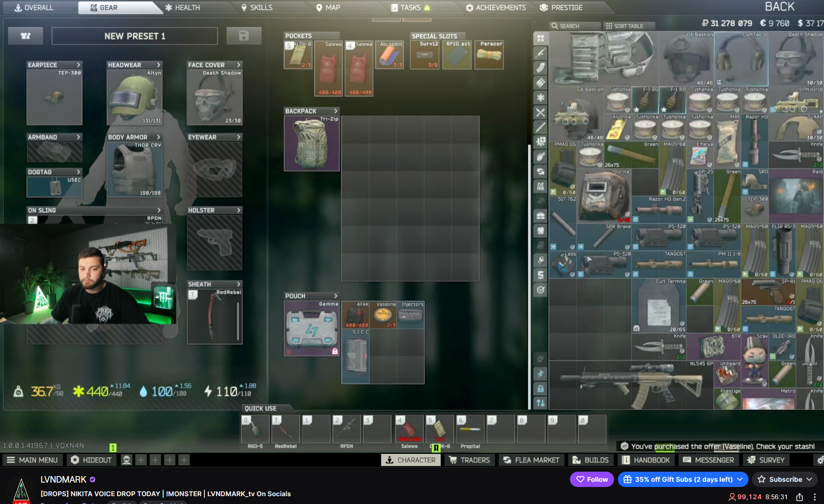The image size is (824, 504).
Task: Expand the Backpack slot chevron
Action: 336,111
